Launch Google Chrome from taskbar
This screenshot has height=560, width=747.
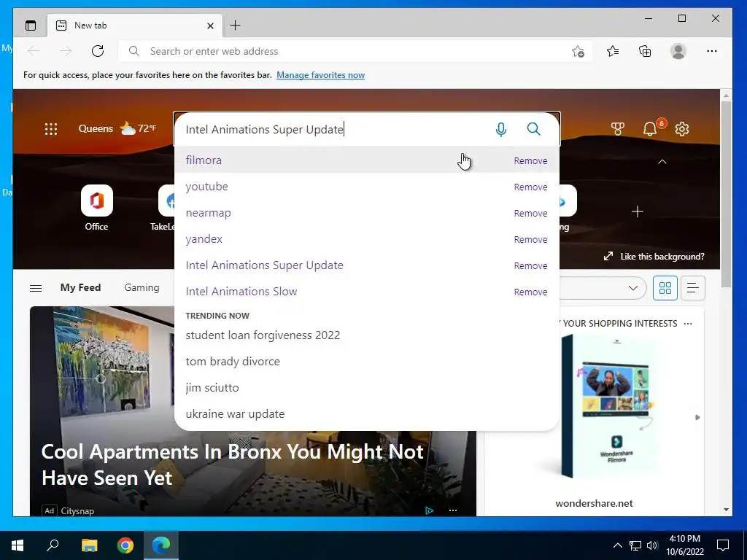tap(125, 545)
